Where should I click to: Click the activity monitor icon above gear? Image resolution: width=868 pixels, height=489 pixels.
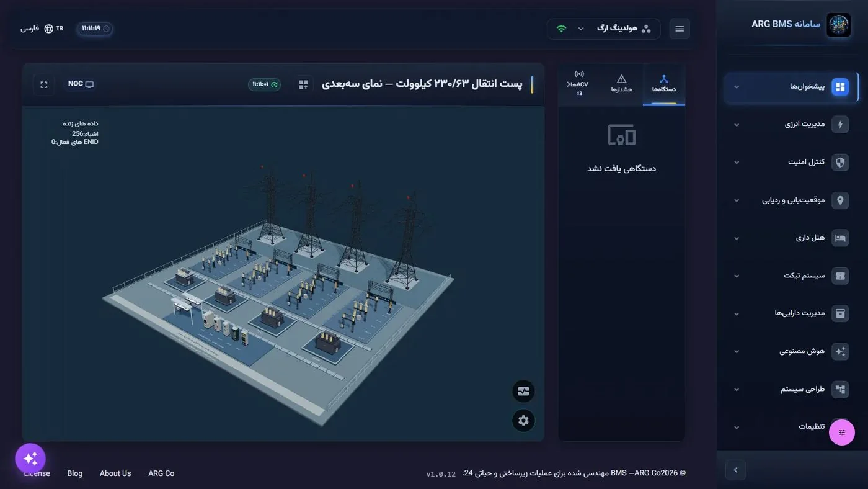click(523, 392)
